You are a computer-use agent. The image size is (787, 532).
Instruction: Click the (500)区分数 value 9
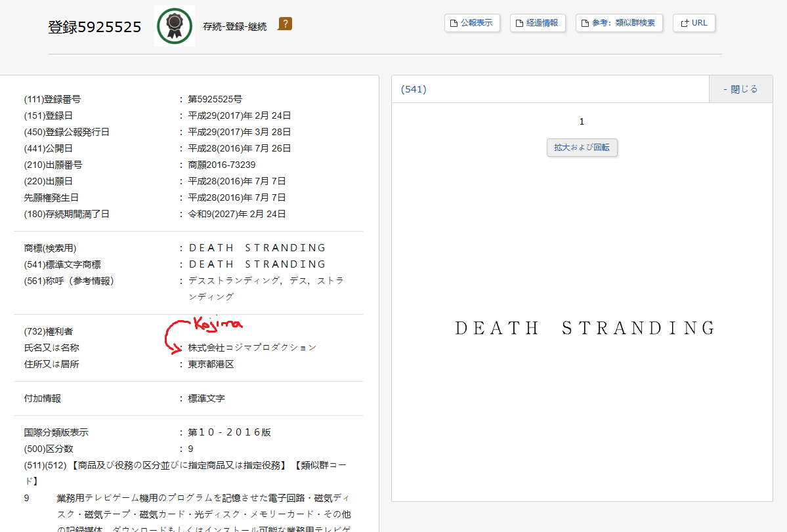191,449
